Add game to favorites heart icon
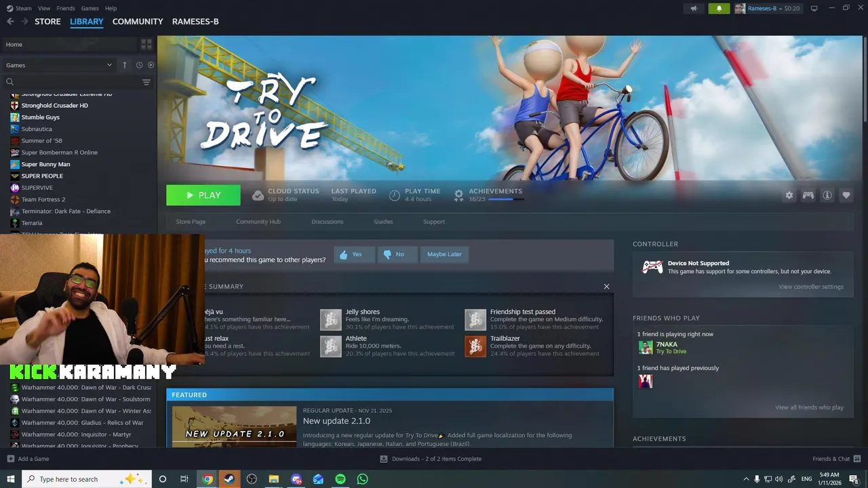Screen dimensions: 868x488 pyautogui.click(x=846, y=195)
